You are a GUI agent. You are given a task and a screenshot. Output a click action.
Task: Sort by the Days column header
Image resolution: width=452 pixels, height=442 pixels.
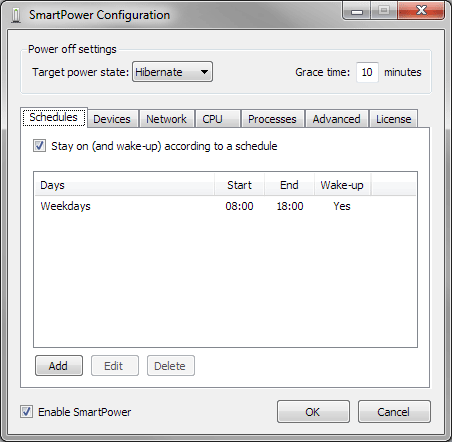[124, 185]
